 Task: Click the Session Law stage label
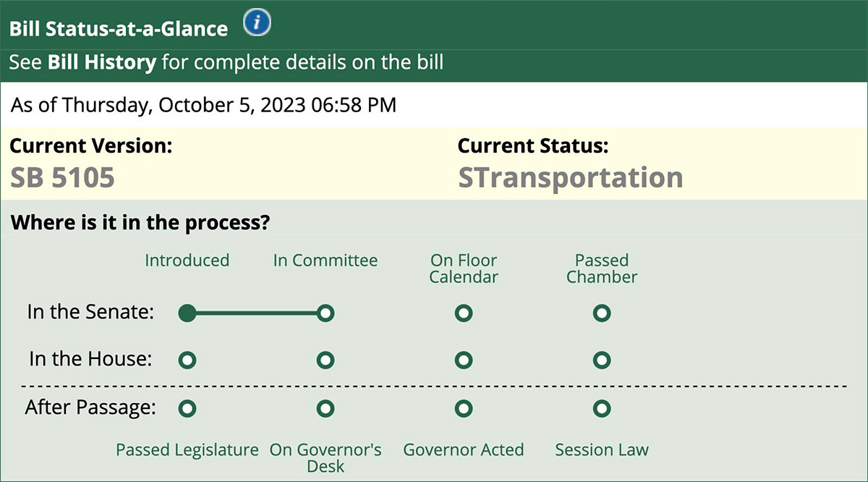point(602,450)
